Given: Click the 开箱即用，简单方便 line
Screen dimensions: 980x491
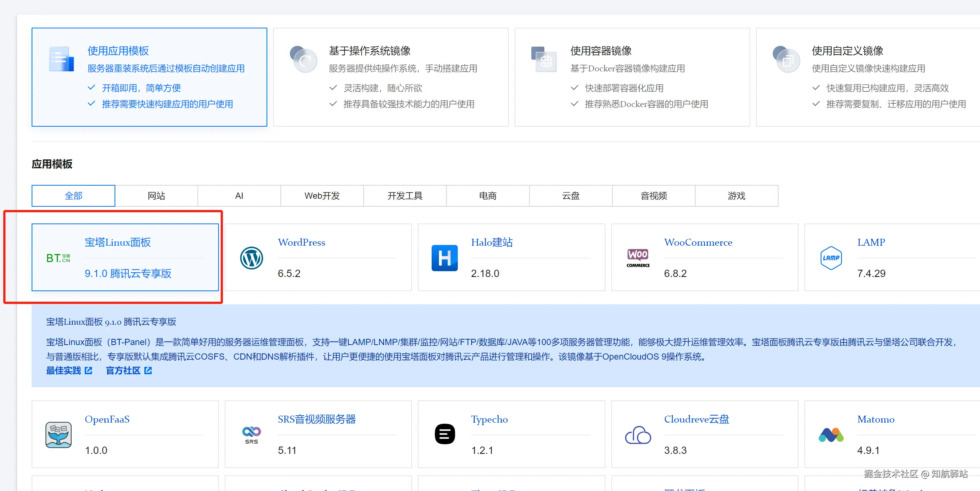Looking at the screenshot, I should pos(141,88).
